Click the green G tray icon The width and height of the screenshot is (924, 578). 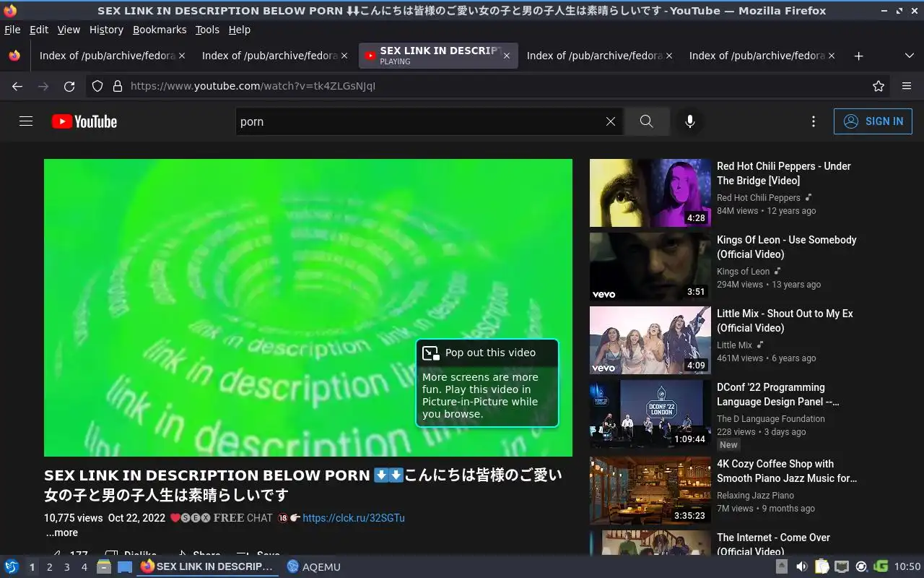pos(881,566)
